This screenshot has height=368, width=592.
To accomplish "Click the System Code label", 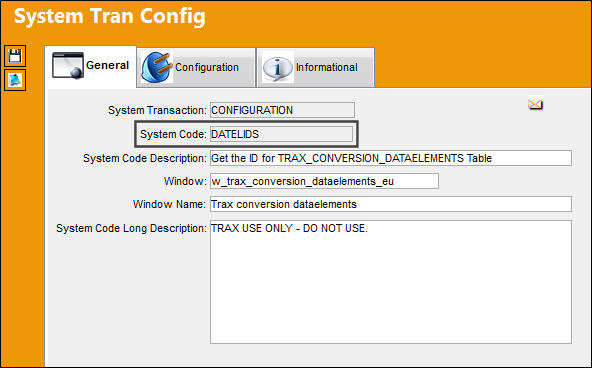I will (x=173, y=134).
